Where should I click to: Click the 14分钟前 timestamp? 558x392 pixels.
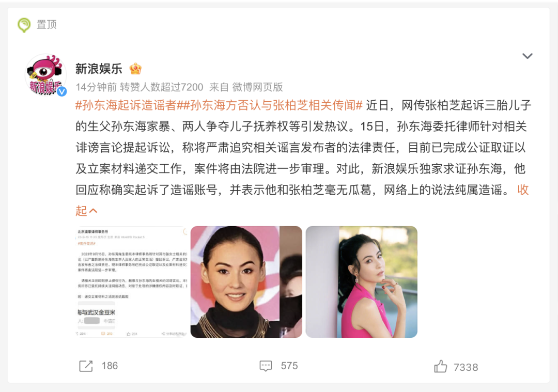tap(96, 87)
